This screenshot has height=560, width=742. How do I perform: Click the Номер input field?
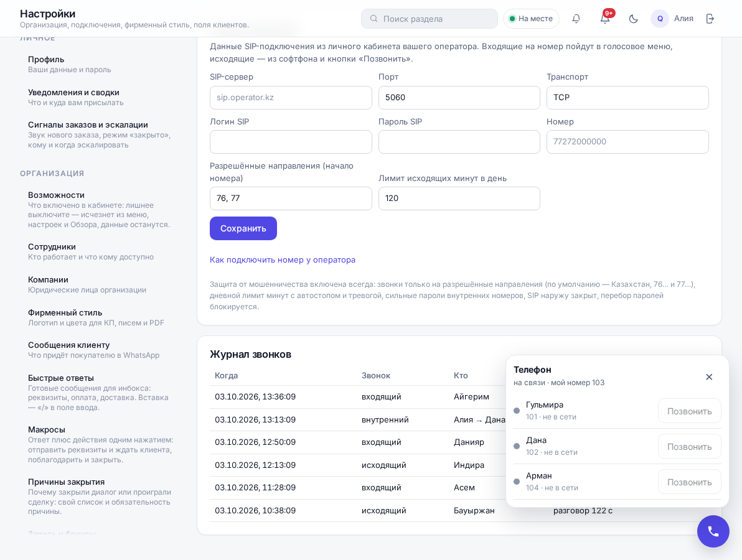click(627, 142)
